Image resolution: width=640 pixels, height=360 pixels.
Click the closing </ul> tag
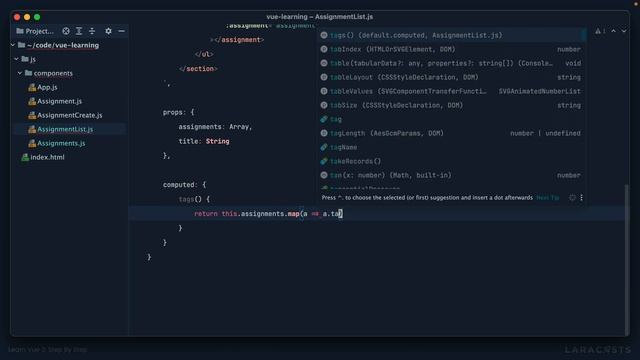pyautogui.click(x=204, y=54)
